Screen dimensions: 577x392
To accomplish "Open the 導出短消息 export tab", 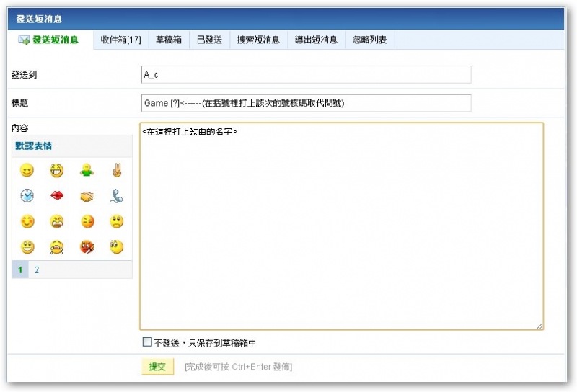I will tap(317, 40).
